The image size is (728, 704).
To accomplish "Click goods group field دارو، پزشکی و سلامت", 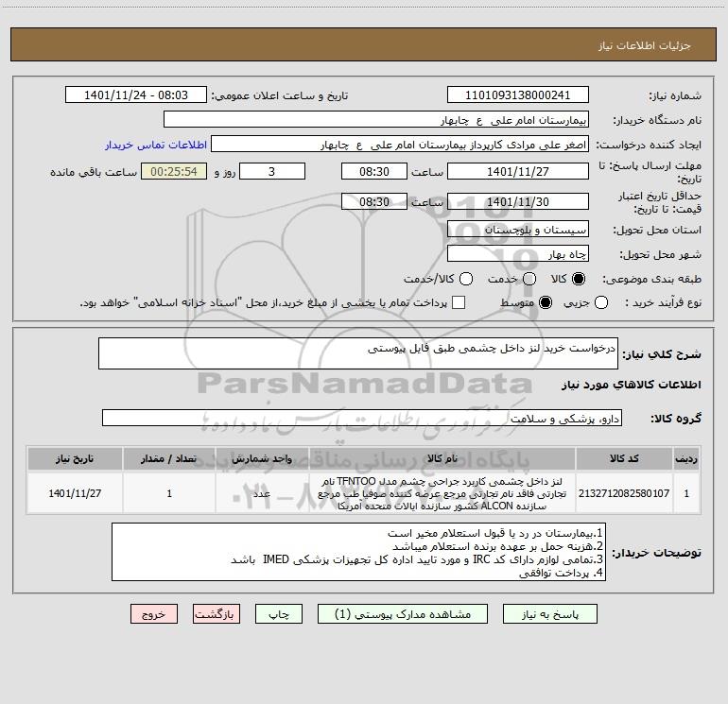I will [x=362, y=418].
